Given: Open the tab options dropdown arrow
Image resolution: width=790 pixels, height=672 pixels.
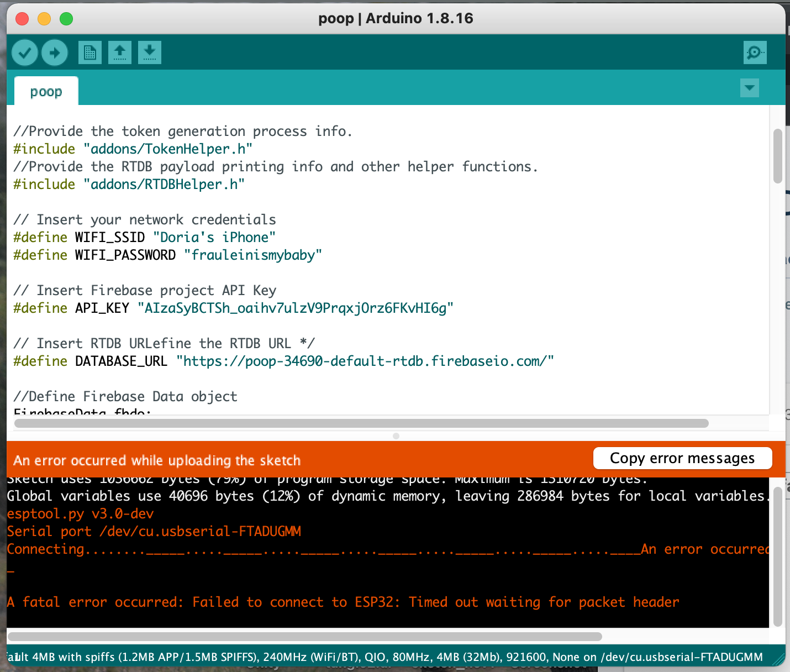Looking at the screenshot, I should pos(749,88).
